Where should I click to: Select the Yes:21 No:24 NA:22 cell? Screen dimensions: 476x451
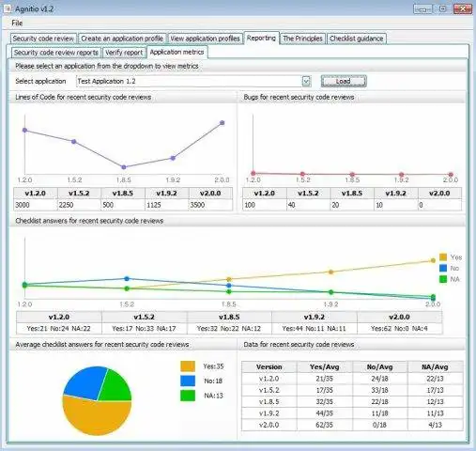59,329
